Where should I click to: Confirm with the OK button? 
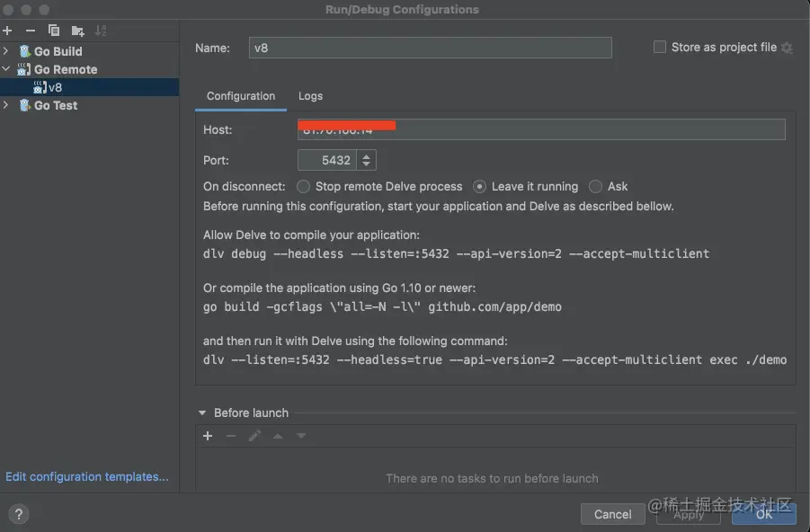[x=764, y=514]
